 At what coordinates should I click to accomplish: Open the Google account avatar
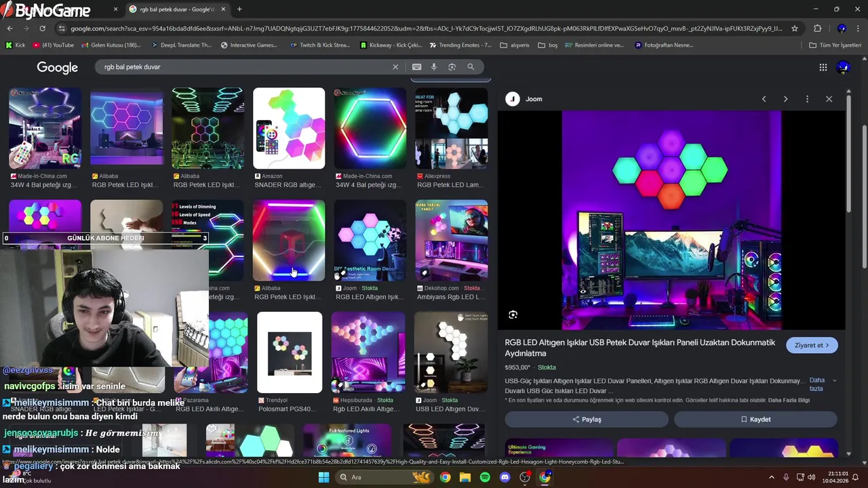(844, 67)
